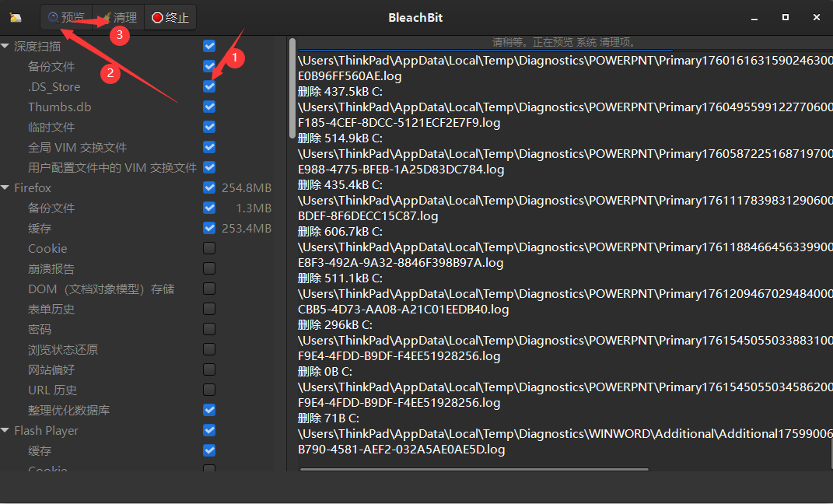
Task: Check the 网站偏好 checkbox
Action: point(209,369)
